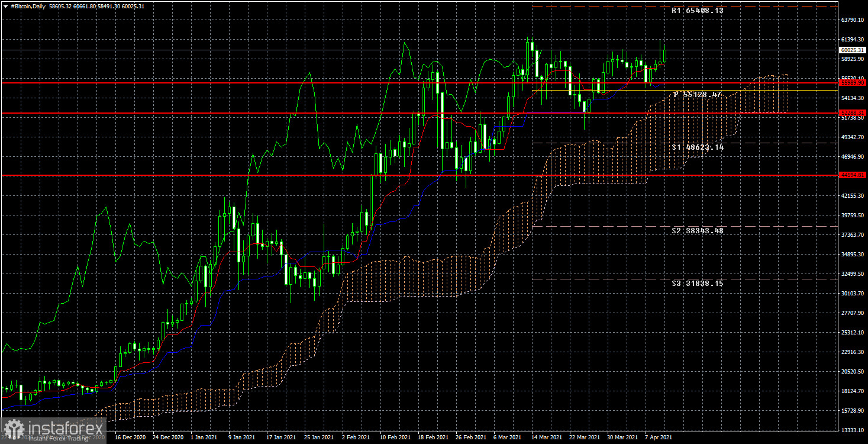Click the R1 65408.13 resistance label
The height and width of the screenshot is (444, 868).
pos(697,11)
